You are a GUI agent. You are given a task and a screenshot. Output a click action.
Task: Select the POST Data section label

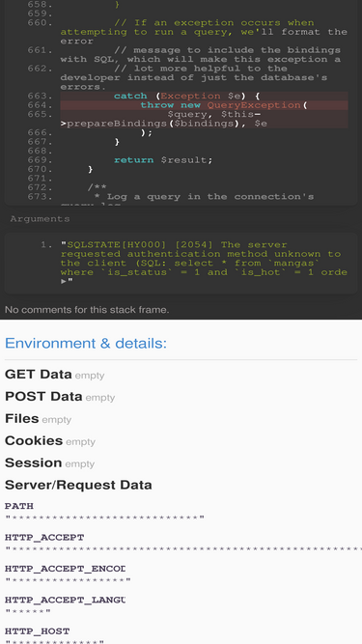(x=43, y=396)
